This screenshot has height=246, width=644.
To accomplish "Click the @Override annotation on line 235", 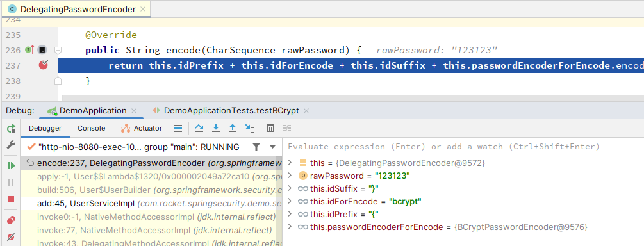I will point(111,35).
